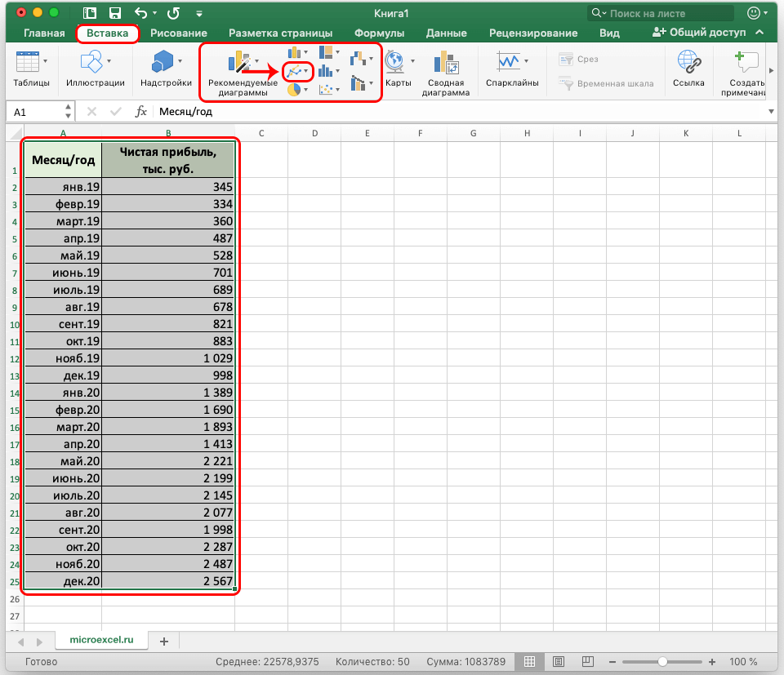Open the Разметка страницы tab
The height and width of the screenshot is (675, 784).
pos(280,33)
